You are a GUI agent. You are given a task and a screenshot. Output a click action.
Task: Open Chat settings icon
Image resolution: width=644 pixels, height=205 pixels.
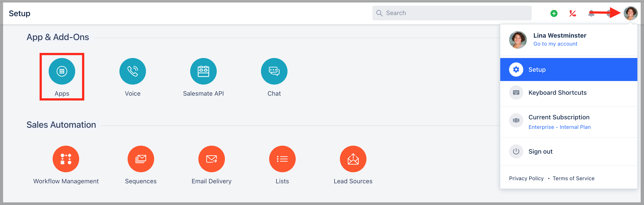coord(274,71)
